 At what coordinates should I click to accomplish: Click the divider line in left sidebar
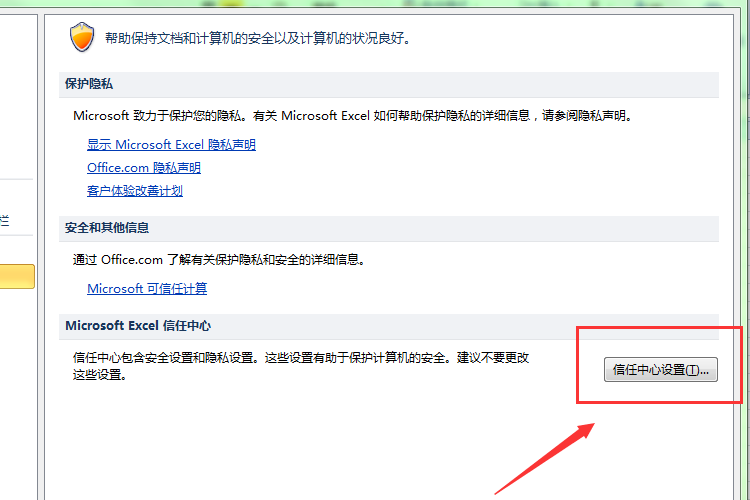pyautogui.click(x=17, y=181)
